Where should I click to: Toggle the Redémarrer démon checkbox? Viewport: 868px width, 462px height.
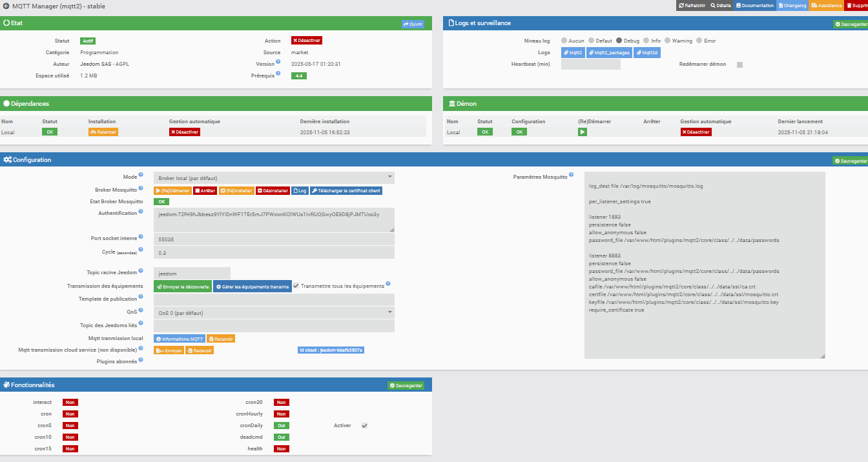(x=739, y=65)
